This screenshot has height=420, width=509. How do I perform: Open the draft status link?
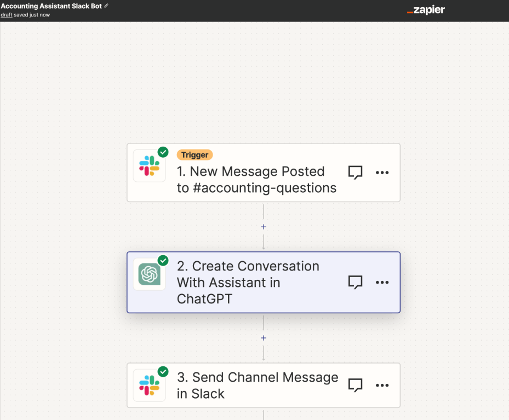[x=6, y=15]
